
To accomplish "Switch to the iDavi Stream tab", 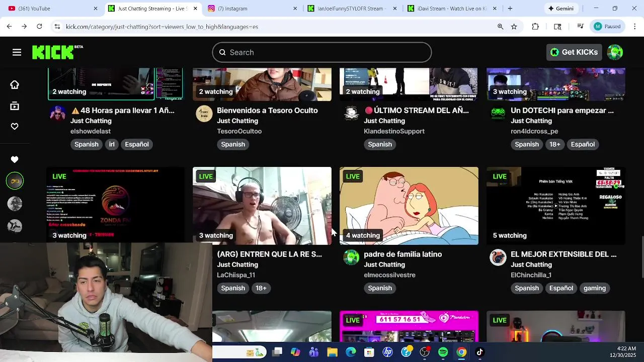I will (x=453, y=9).
